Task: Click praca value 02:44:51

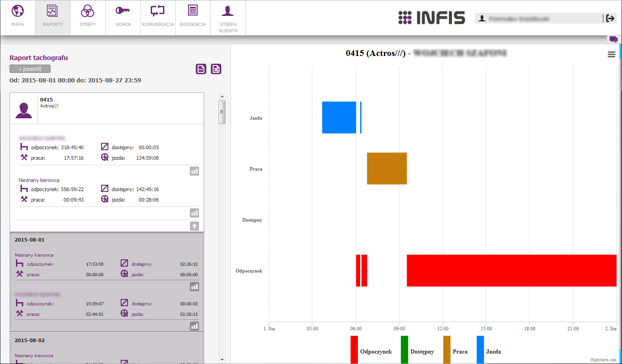Action: [x=95, y=314]
